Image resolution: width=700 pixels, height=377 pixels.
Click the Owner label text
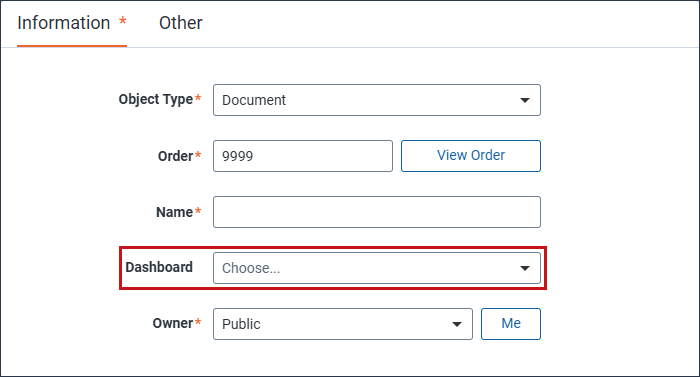click(173, 323)
